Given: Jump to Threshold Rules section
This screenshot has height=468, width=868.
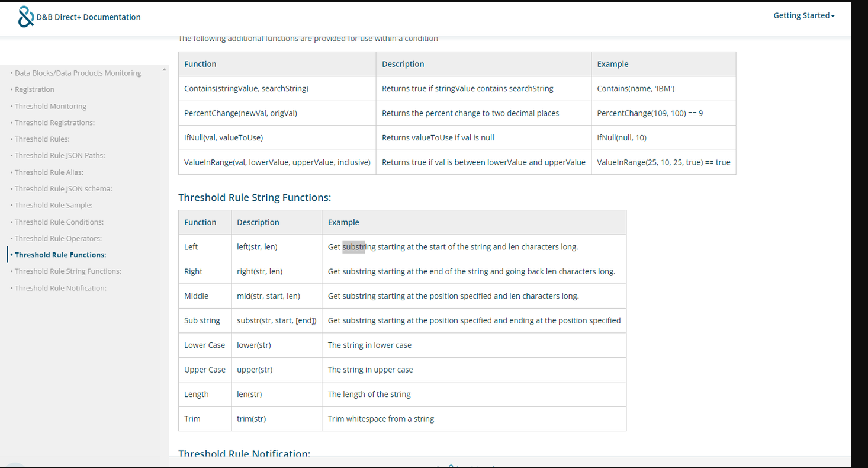Looking at the screenshot, I should pos(42,139).
